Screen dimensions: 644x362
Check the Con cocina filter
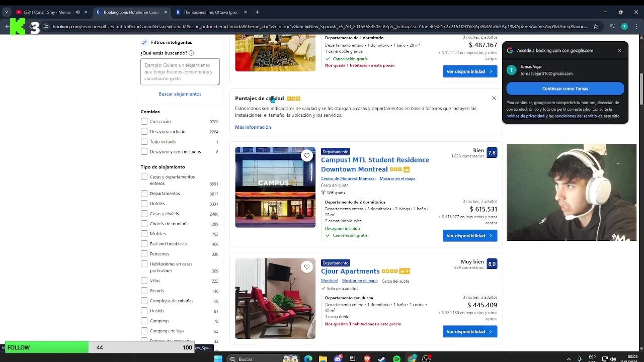144,121
